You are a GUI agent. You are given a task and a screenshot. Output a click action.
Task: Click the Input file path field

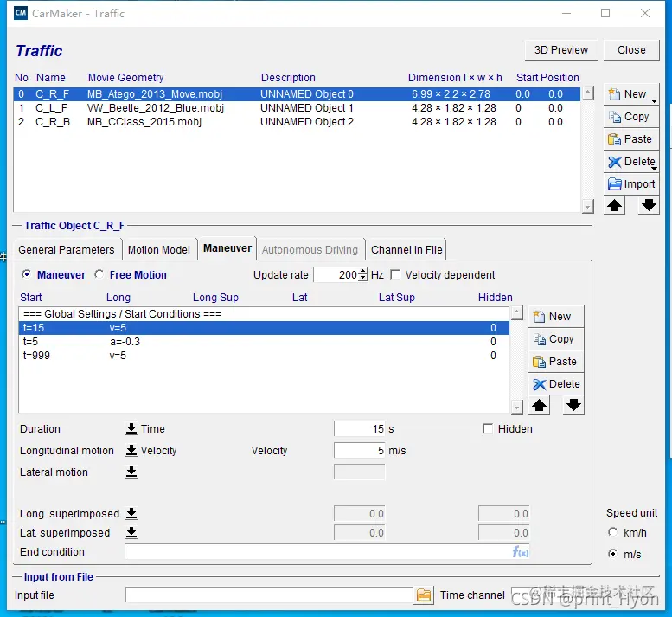click(269, 595)
